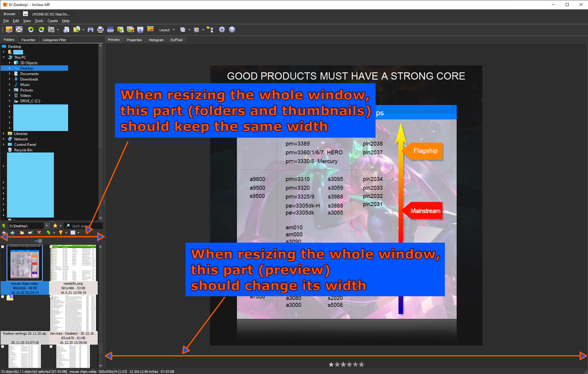Open Settings via the gear icon

(222, 29)
